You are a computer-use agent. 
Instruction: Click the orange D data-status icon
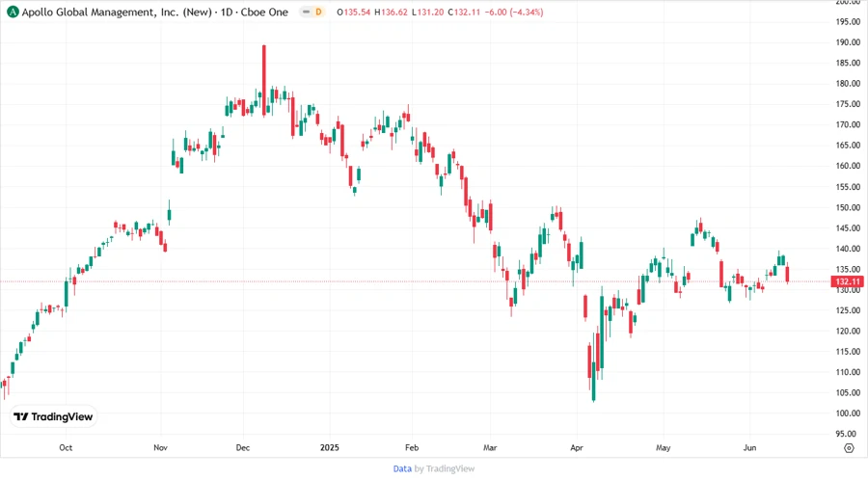click(x=318, y=12)
